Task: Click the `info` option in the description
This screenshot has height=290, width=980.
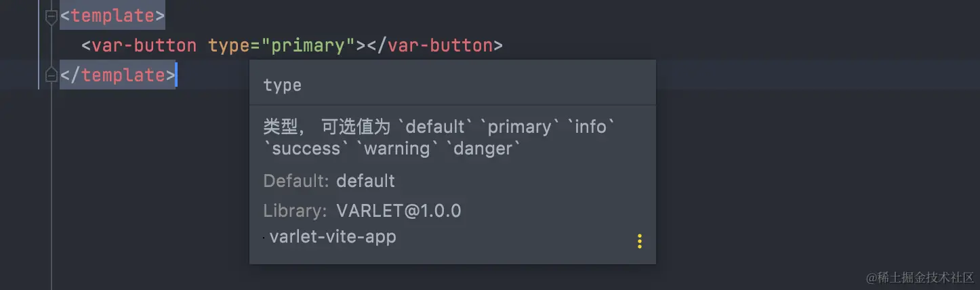Action: (x=591, y=127)
